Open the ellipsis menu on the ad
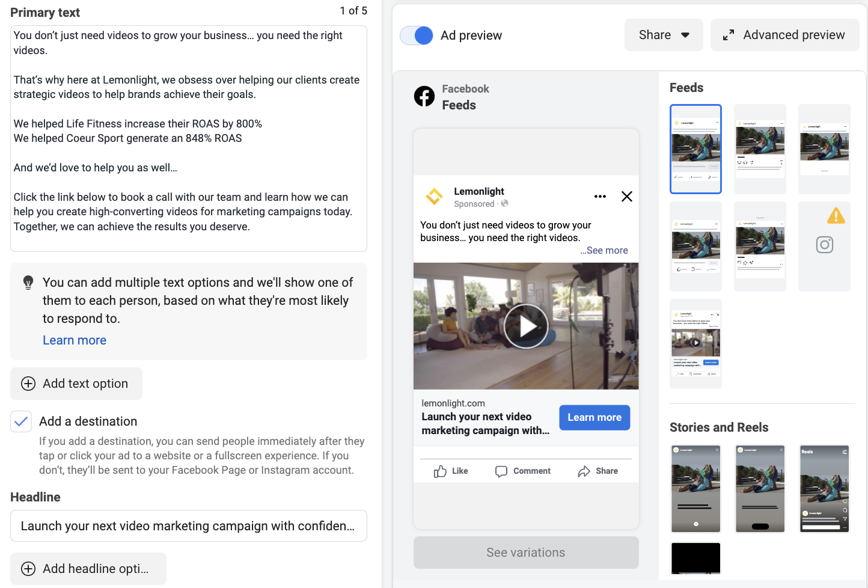Image resolution: width=868 pixels, height=588 pixels. coord(600,197)
